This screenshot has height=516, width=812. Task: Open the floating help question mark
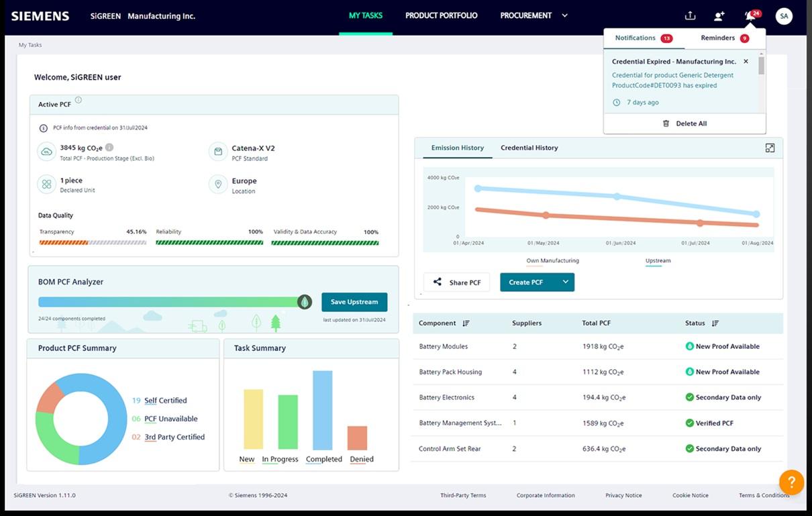[791, 482]
